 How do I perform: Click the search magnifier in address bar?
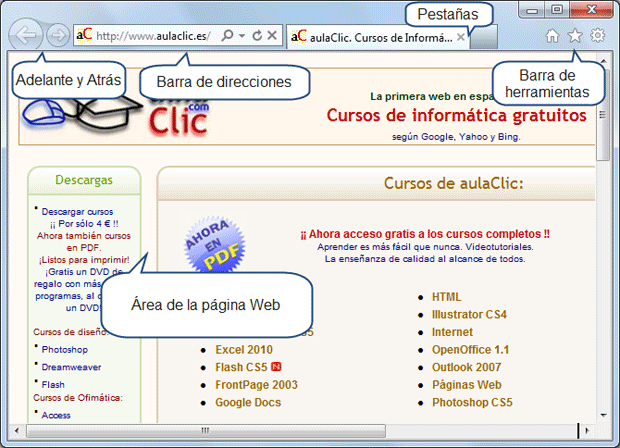click(x=227, y=36)
